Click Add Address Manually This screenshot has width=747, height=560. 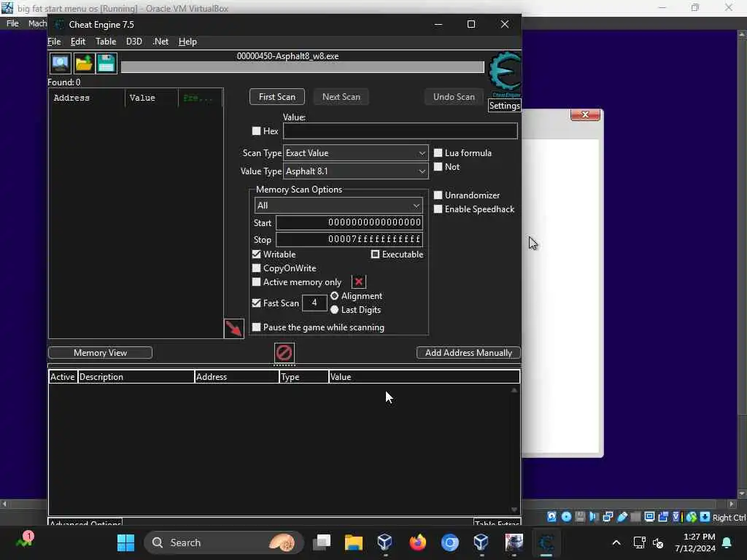point(468,353)
